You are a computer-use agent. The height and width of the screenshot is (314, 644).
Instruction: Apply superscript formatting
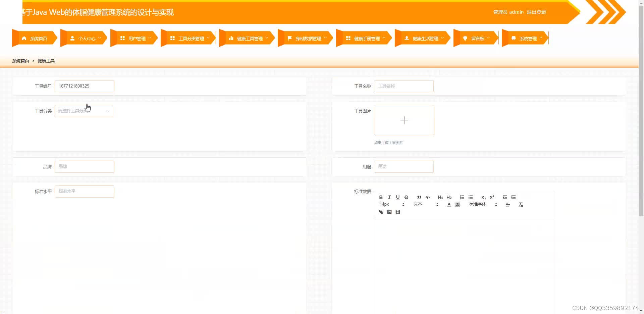492,197
